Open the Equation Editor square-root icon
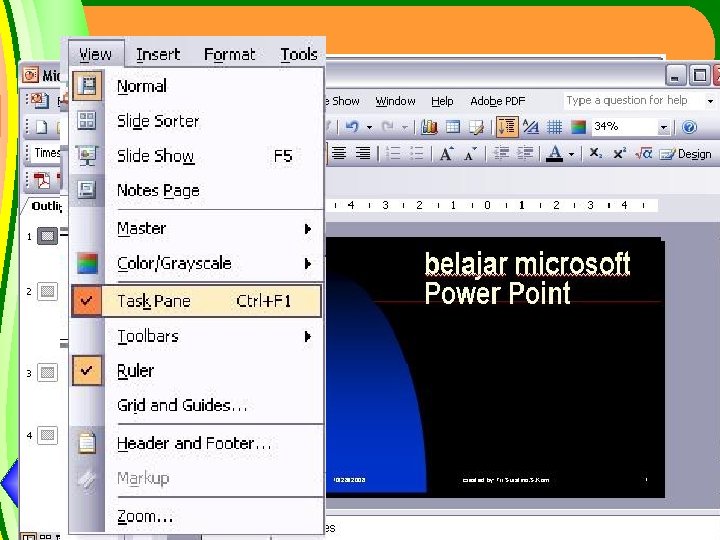This screenshot has width=720, height=540. [x=644, y=153]
